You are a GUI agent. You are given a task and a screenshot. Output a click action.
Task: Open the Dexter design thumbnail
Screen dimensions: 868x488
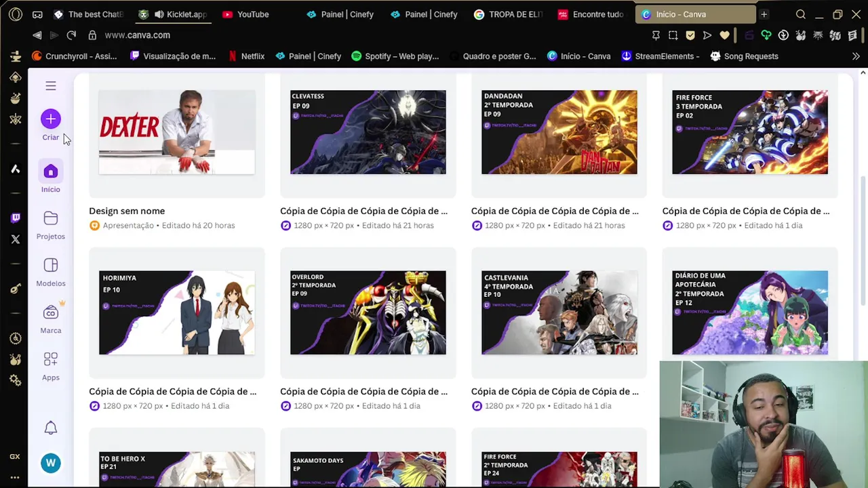point(177,132)
